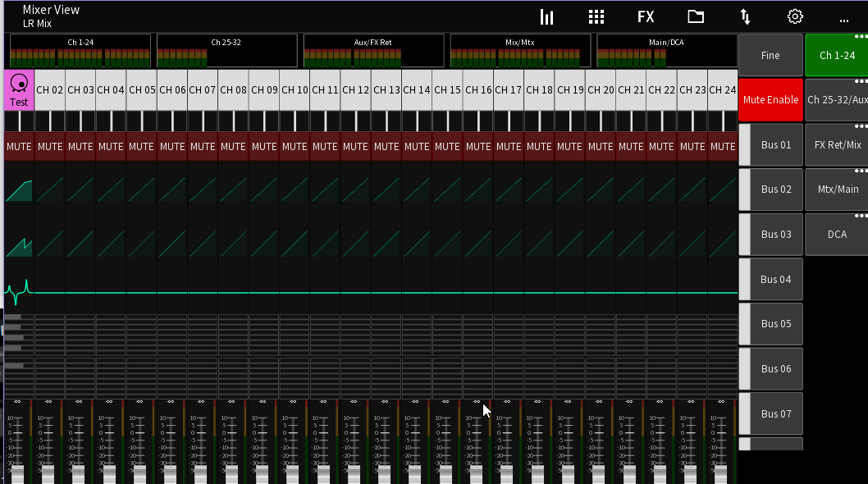The width and height of the screenshot is (868, 484).
Task: Select Bus 04 sends
Action: (x=770, y=279)
